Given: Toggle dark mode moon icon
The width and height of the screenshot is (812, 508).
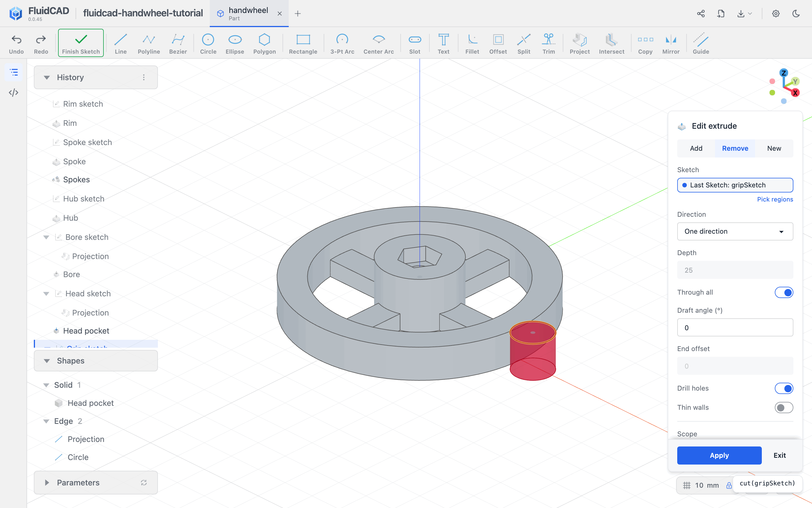Looking at the screenshot, I should pyautogui.click(x=796, y=14).
